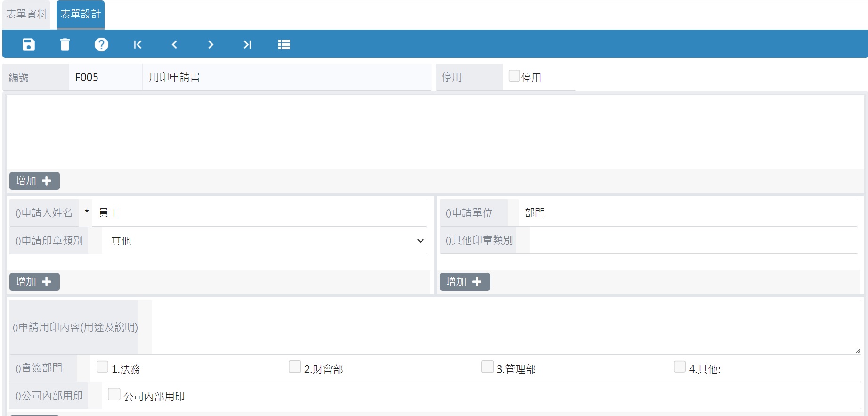Select the 表單設計 tab
This screenshot has height=416, width=868.
81,14
